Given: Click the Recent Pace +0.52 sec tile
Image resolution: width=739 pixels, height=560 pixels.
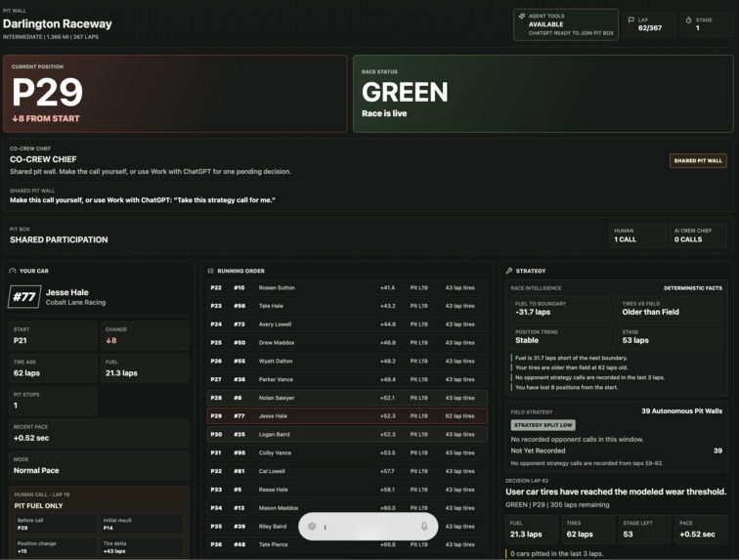Looking at the screenshot, I should (99, 433).
